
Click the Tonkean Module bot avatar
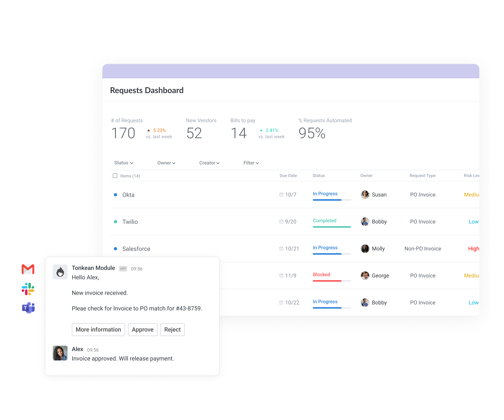click(60, 272)
